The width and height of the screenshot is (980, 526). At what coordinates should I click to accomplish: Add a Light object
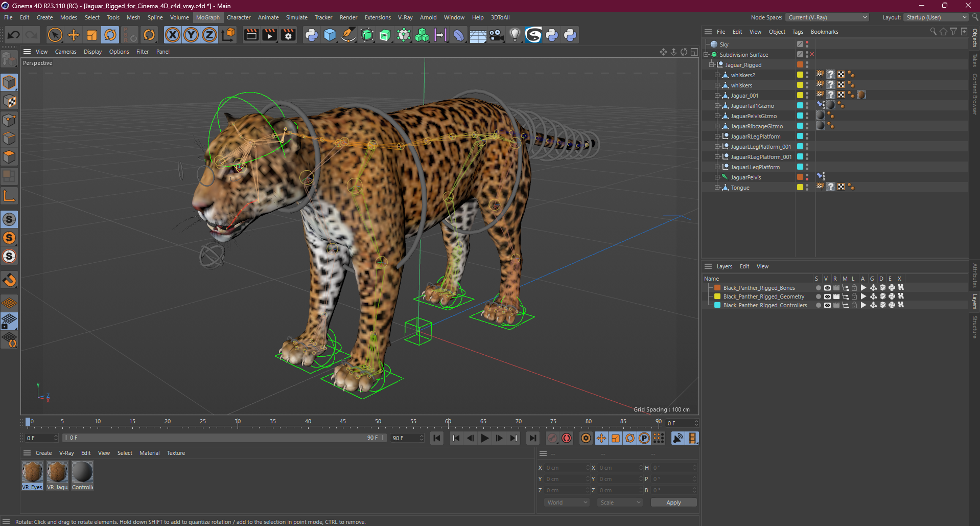[515, 35]
